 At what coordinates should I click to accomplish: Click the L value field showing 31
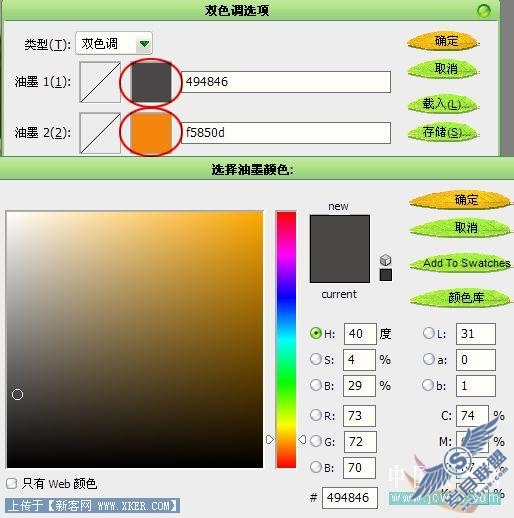click(x=476, y=333)
